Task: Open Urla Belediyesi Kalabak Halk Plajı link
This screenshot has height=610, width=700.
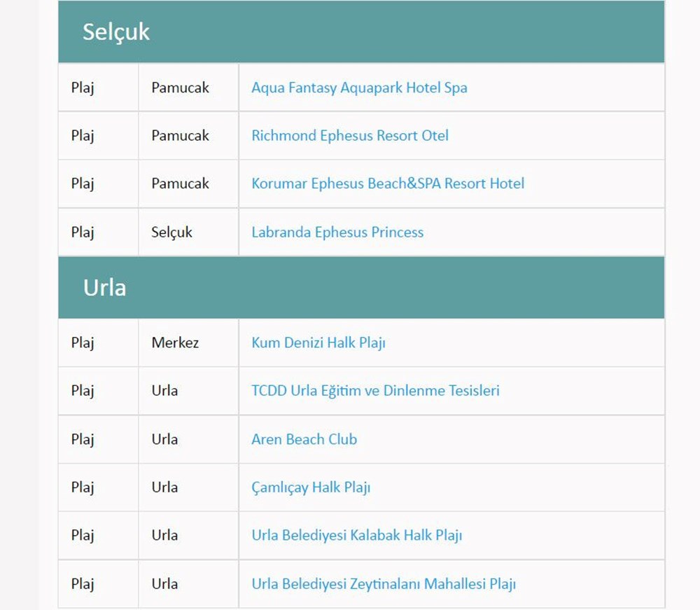Action: 357,535
